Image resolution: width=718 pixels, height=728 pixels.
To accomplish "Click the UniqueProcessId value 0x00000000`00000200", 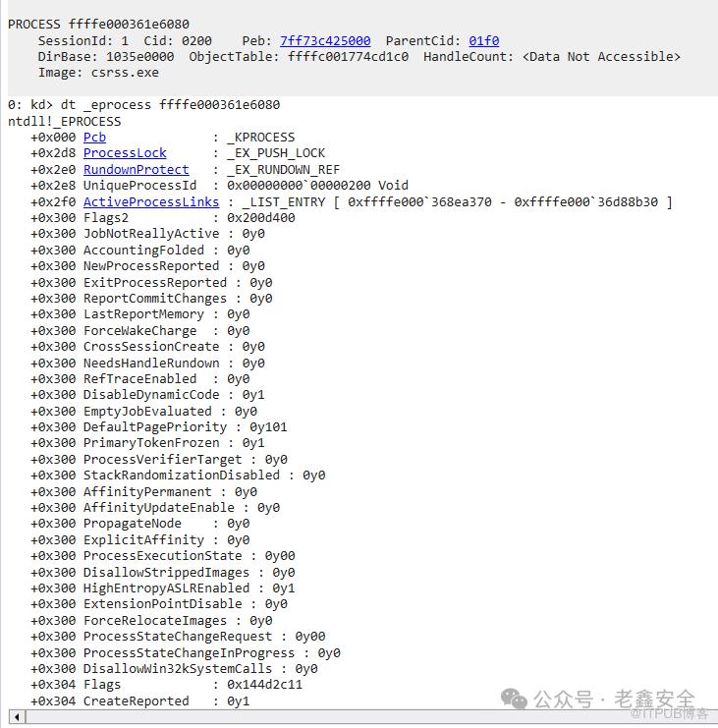I will coord(299,186).
